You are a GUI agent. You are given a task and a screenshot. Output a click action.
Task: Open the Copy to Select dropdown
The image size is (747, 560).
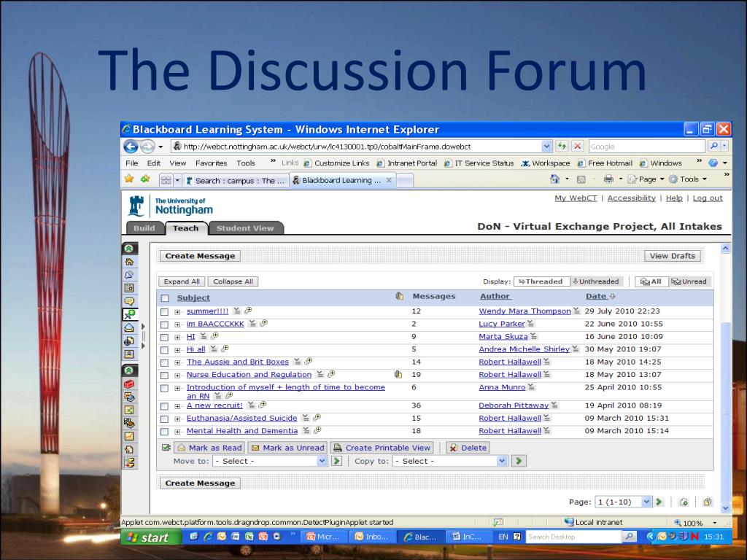pyautogui.click(x=449, y=461)
